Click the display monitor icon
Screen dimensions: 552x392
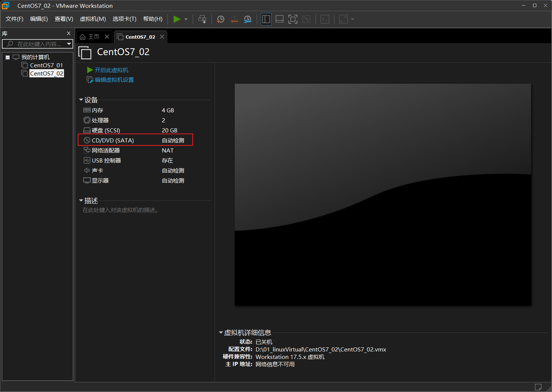click(87, 180)
